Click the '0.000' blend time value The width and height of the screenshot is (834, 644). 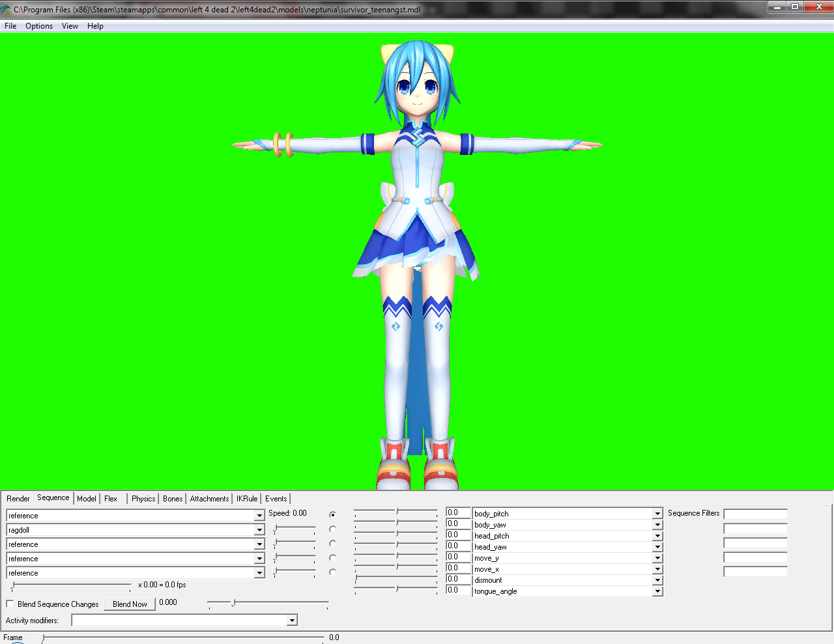point(168,602)
